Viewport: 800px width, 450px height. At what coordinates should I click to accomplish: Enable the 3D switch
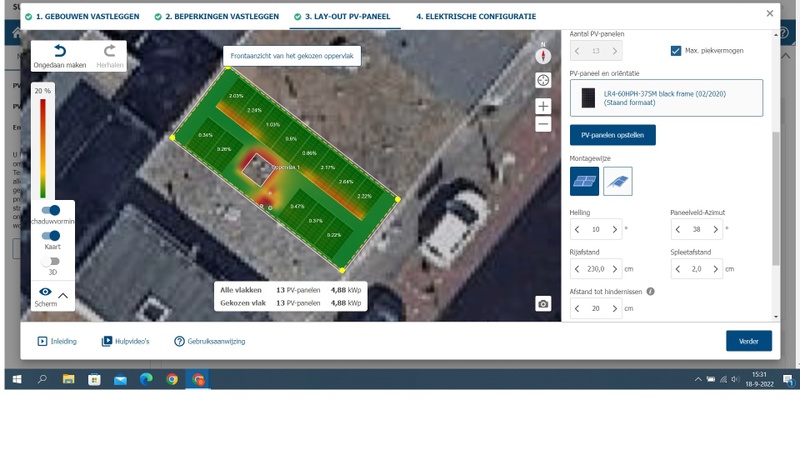point(51,262)
